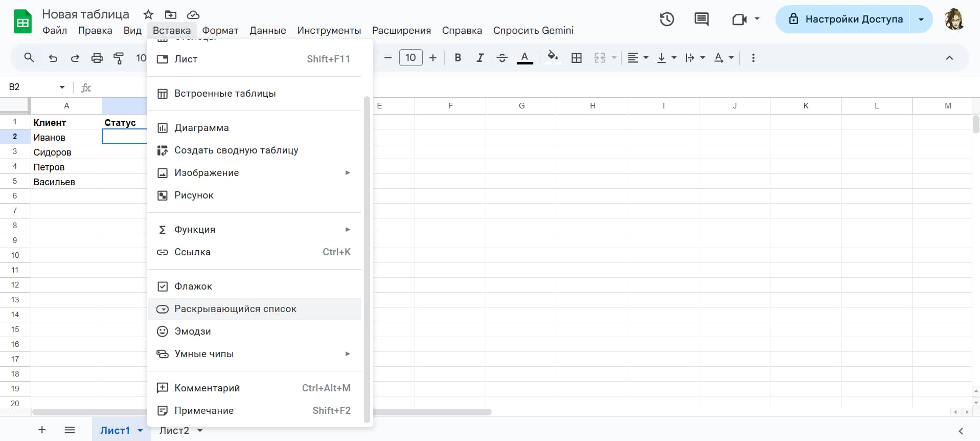Open the name box dropdown arrow

62,87
